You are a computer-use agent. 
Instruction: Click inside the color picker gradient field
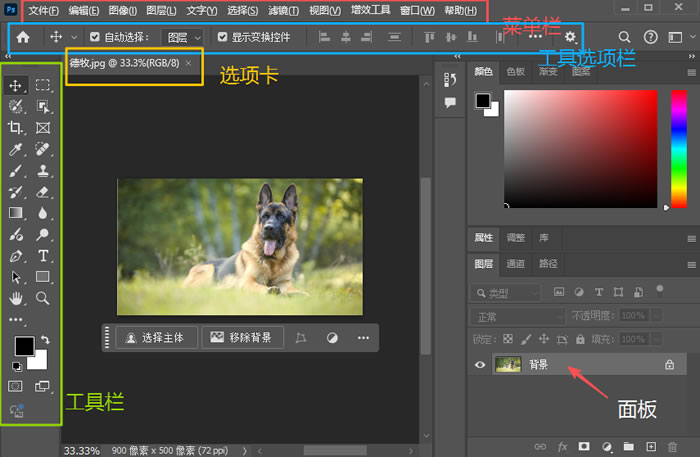[x=580, y=150]
